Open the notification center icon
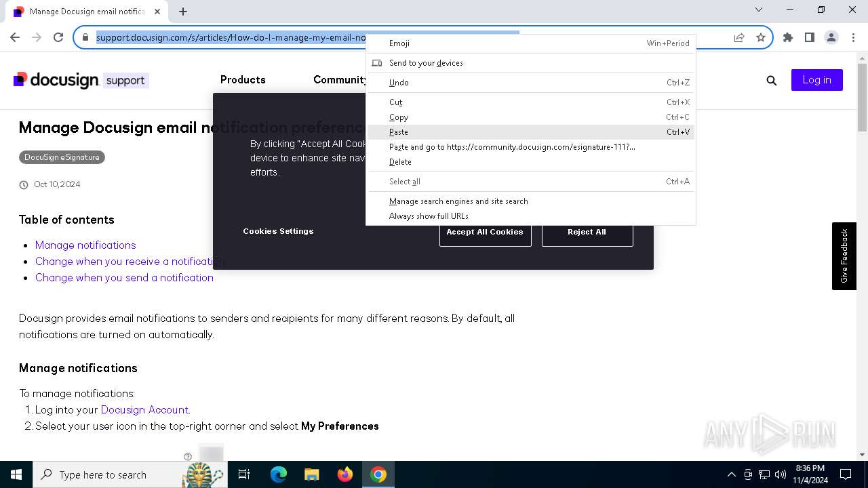 tap(846, 474)
